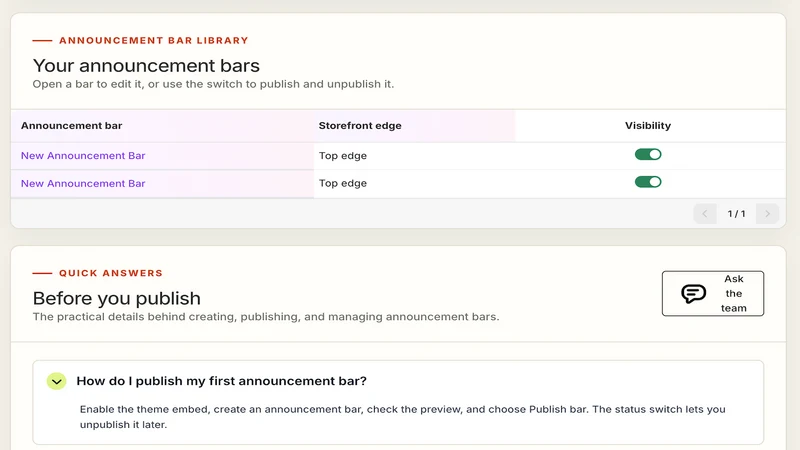Open the first New Announcement Bar link
Image resolution: width=800 pixels, height=450 pixels.
click(83, 156)
